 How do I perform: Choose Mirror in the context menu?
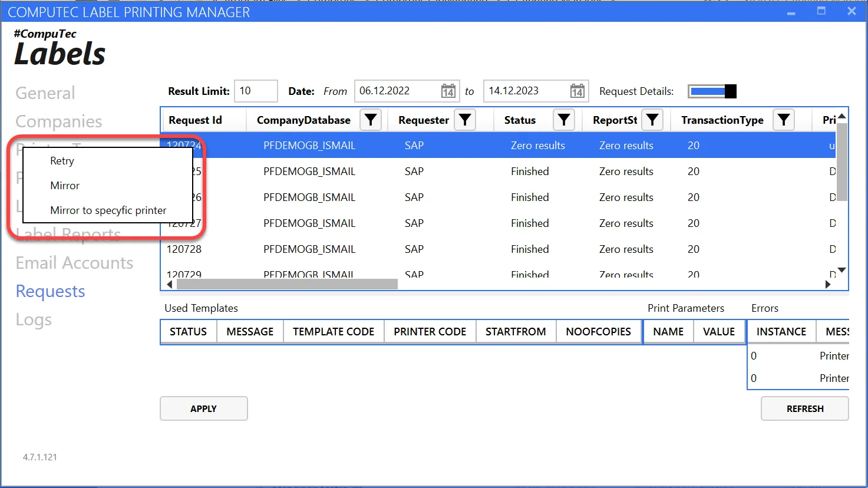[x=65, y=186]
